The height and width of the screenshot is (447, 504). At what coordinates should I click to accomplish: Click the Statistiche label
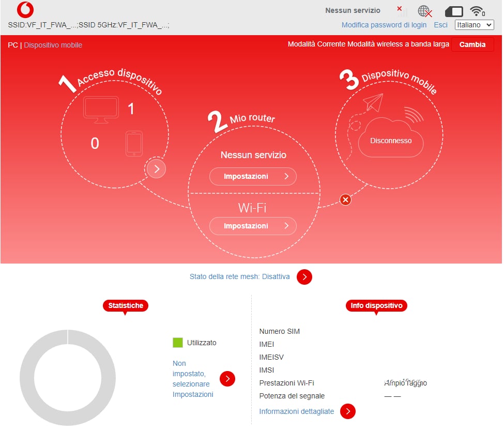point(126,305)
